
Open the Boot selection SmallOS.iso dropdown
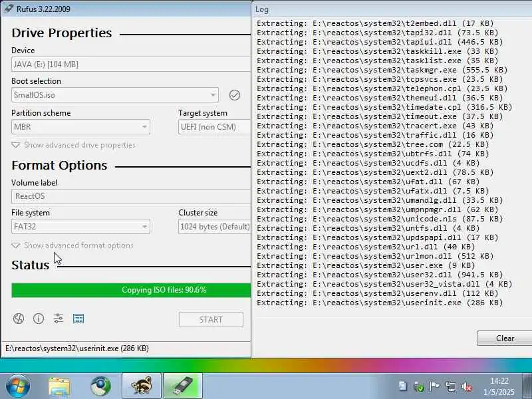[x=115, y=95]
